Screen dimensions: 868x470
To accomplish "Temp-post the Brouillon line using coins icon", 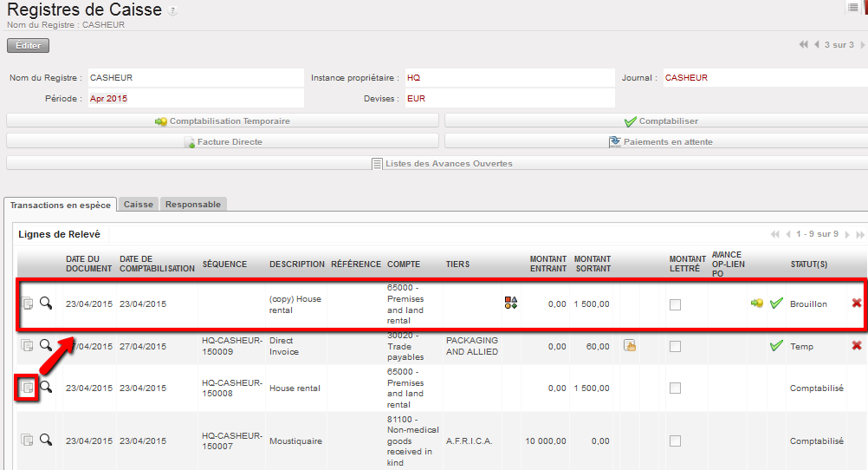I will [756, 304].
